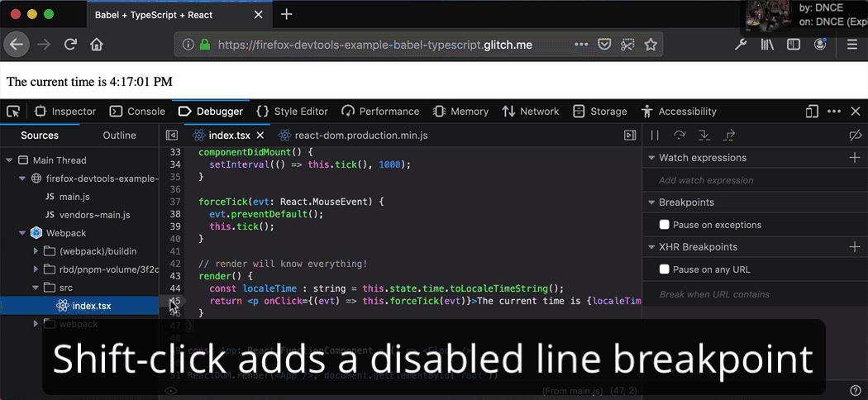The width and height of the screenshot is (868, 400).
Task: Switch to the Outline tab
Action: [x=119, y=136]
